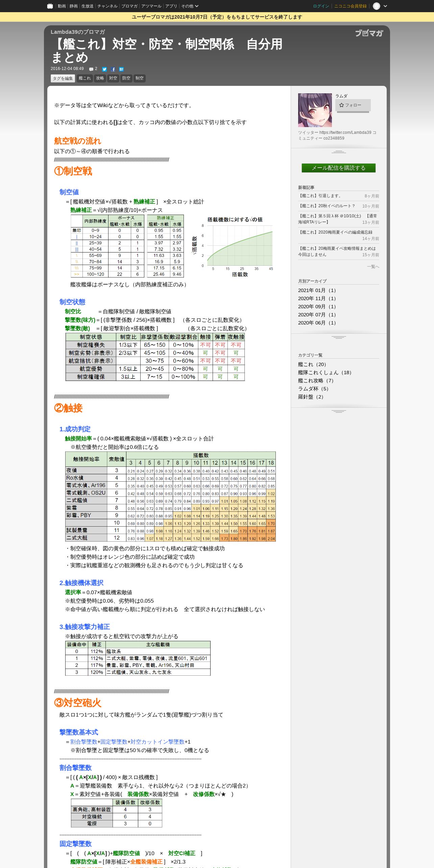This screenshot has height=868, width=434.
Task: Open article 第５回λ杯 ＠10/10(土)
Action: [338, 219]
